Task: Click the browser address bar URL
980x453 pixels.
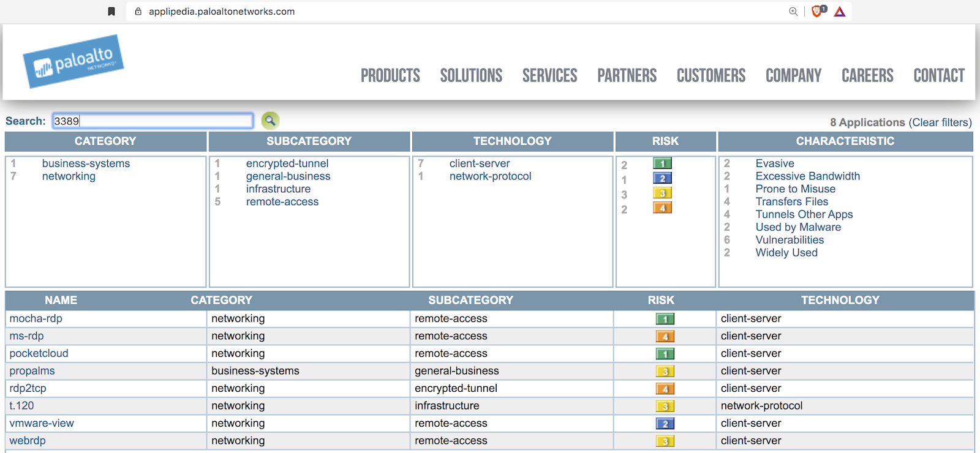Action: click(222, 12)
